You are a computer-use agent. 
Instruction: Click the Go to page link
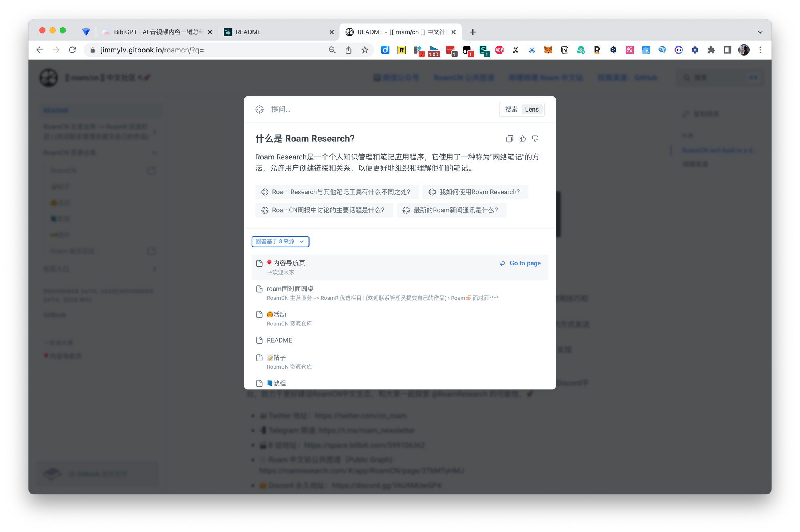click(520, 263)
